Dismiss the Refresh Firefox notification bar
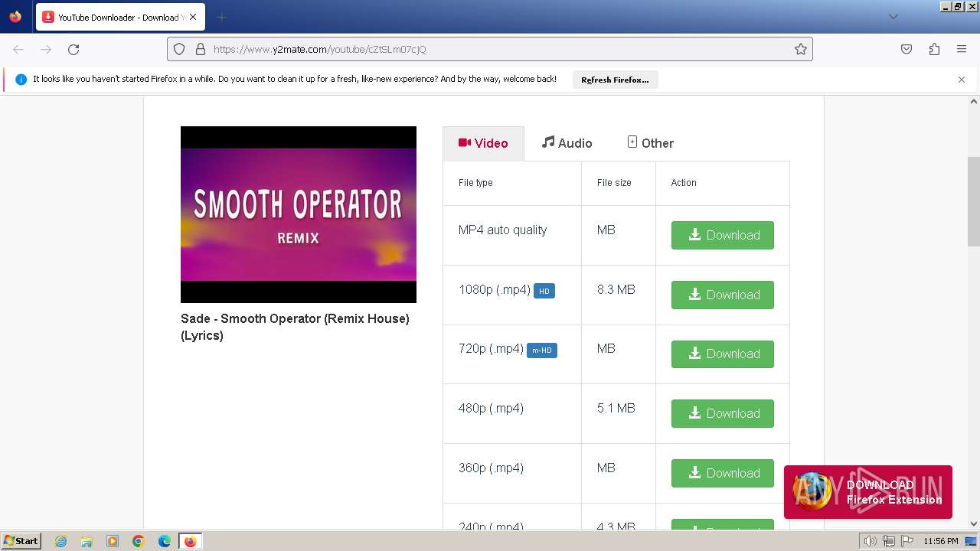The width and height of the screenshot is (980, 551). (x=962, y=80)
